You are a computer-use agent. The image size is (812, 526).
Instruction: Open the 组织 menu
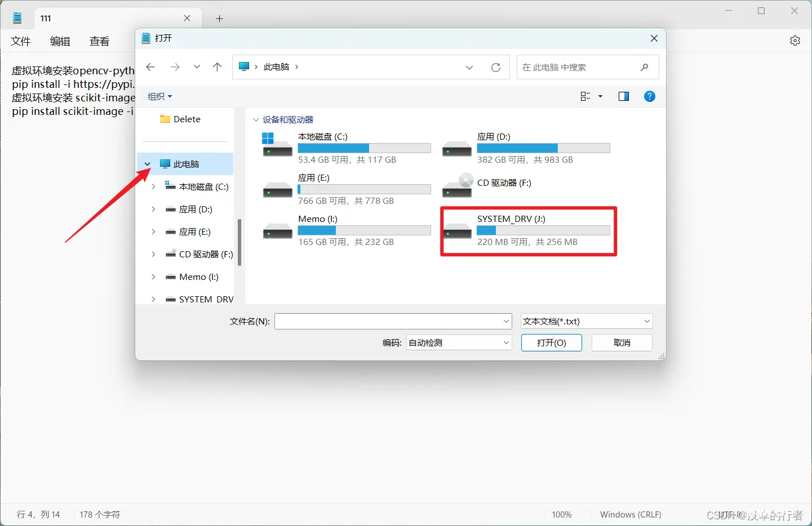click(x=159, y=97)
